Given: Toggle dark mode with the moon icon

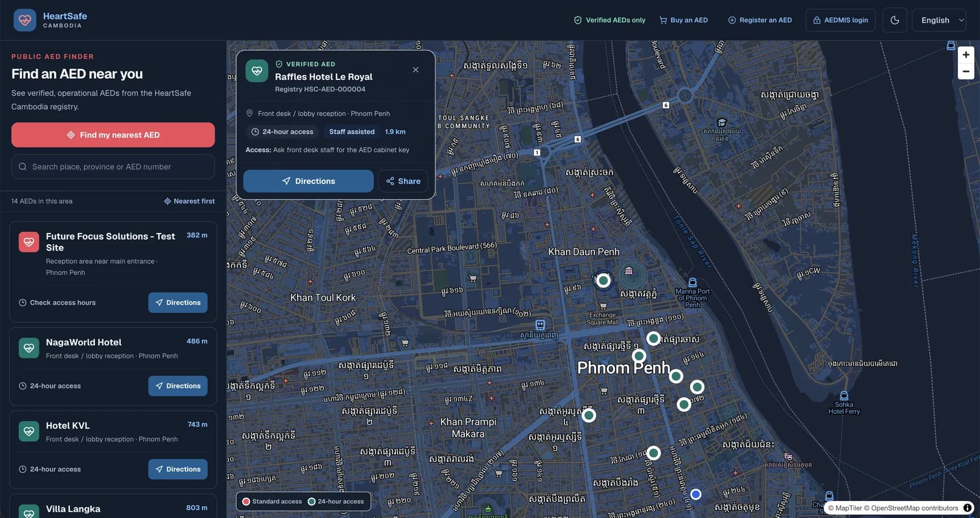Looking at the screenshot, I should pos(895,20).
